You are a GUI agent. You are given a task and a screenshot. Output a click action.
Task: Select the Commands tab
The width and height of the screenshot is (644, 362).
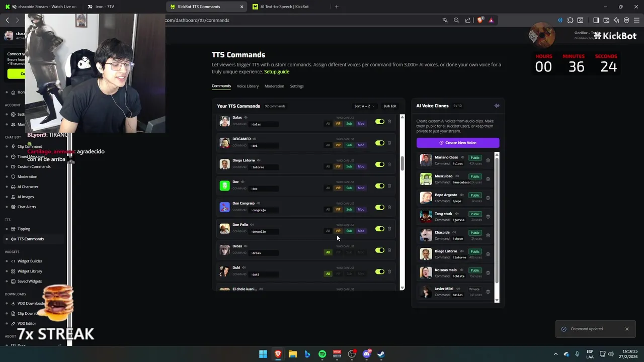[x=221, y=86]
